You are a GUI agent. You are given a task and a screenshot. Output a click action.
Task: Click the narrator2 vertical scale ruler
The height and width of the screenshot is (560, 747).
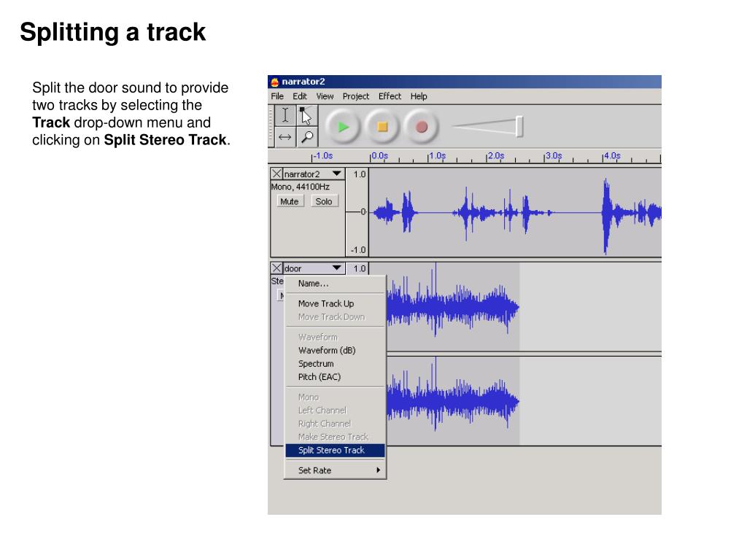point(357,212)
